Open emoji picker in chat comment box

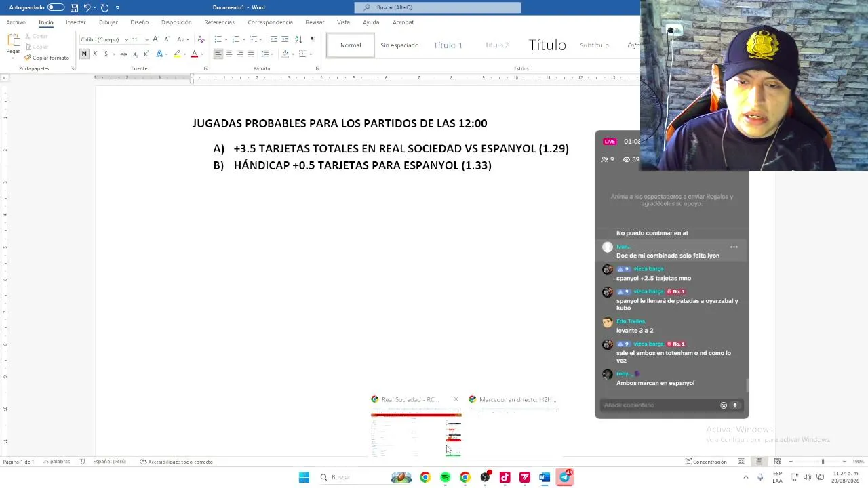(724, 405)
